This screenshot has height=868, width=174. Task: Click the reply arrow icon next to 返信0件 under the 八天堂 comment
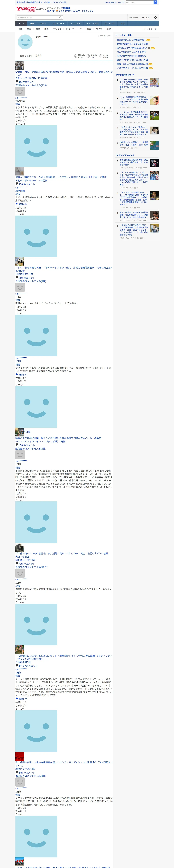click(17, 204)
